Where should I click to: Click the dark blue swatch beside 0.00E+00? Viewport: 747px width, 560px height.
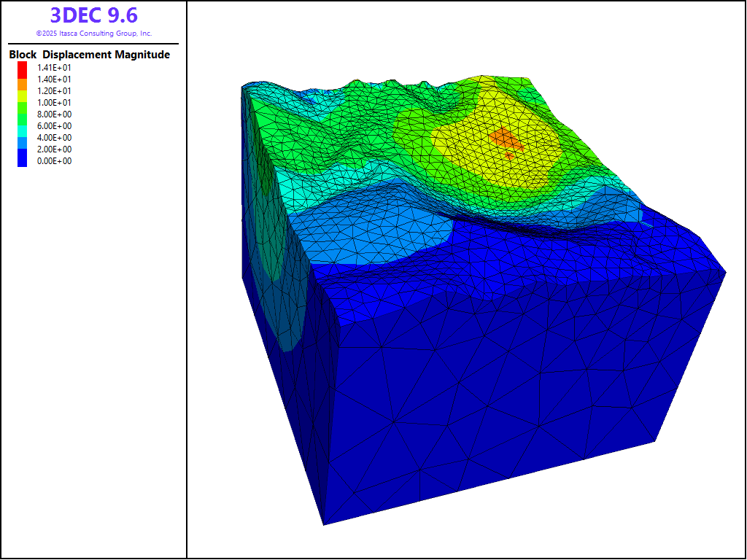(23, 160)
